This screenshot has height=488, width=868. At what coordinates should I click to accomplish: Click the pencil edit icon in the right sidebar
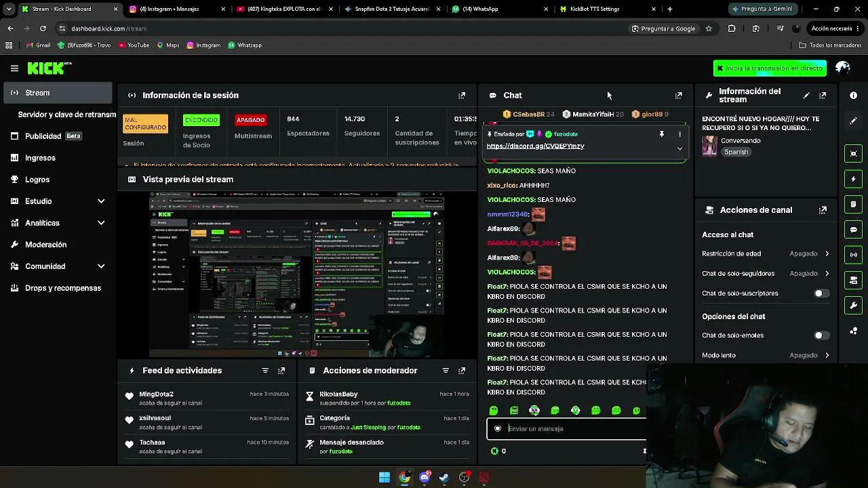tap(854, 121)
